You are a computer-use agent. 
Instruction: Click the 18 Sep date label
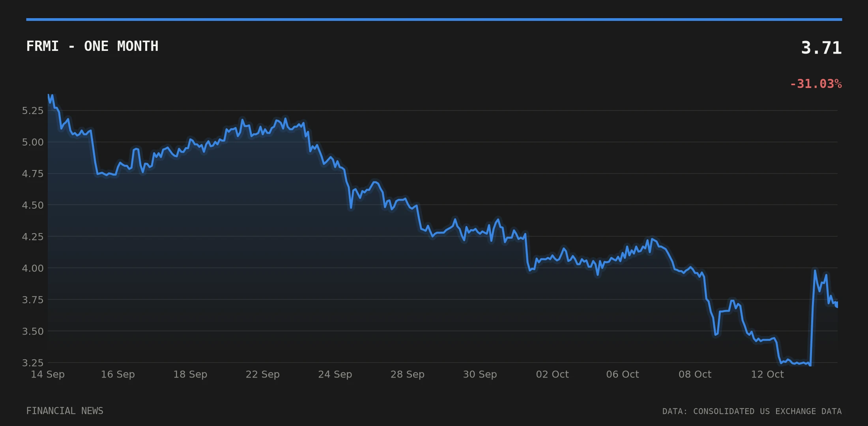[x=190, y=374]
